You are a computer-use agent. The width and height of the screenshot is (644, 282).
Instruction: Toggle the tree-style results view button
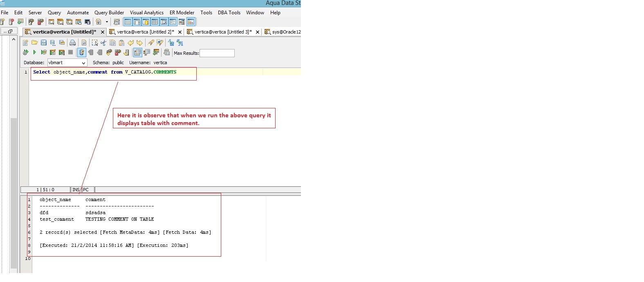pos(147,52)
